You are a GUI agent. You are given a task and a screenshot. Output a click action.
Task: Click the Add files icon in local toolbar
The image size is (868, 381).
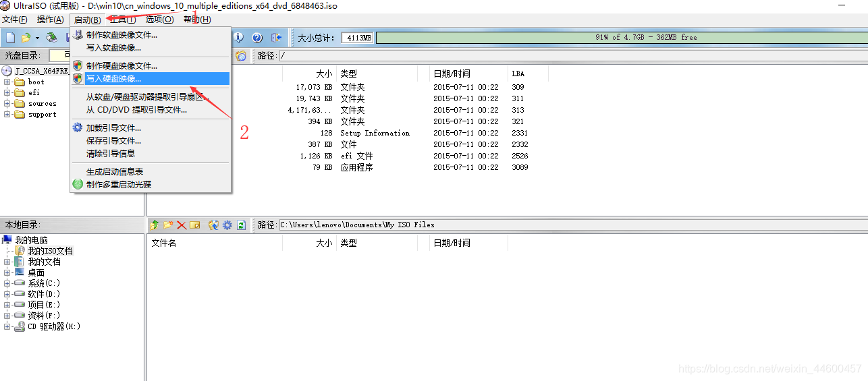tap(214, 225)
